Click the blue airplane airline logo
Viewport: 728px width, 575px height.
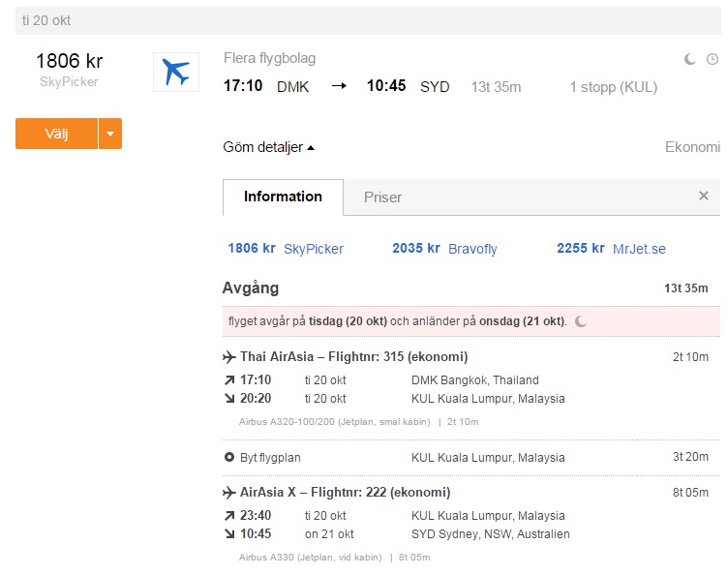[175, 73]
